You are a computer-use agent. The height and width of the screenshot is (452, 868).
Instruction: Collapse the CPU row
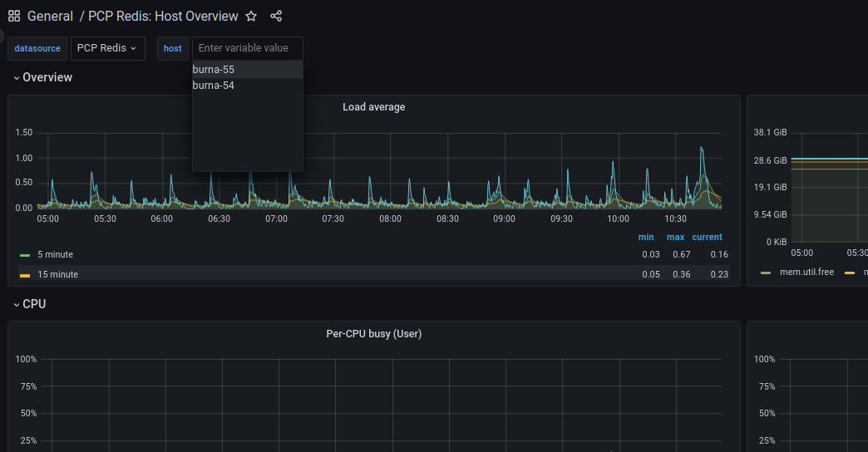click(x=34, y=304)
